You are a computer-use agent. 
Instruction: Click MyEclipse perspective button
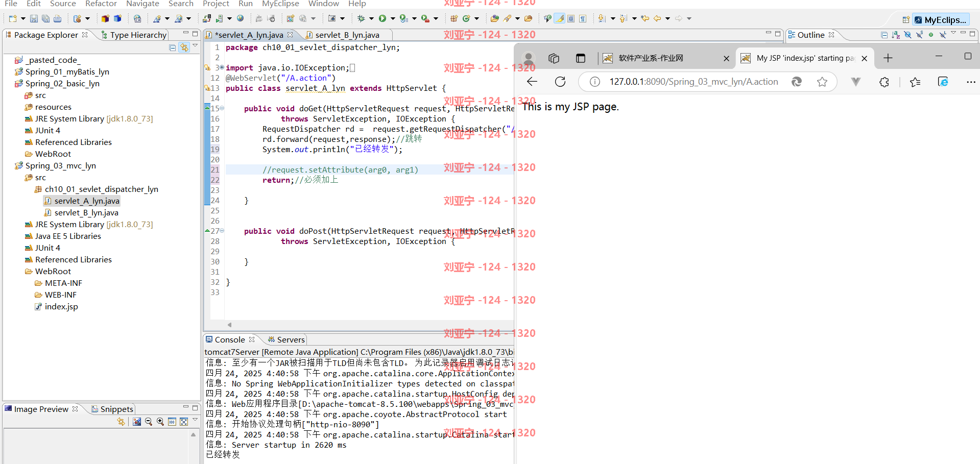[x=941, y=20]
